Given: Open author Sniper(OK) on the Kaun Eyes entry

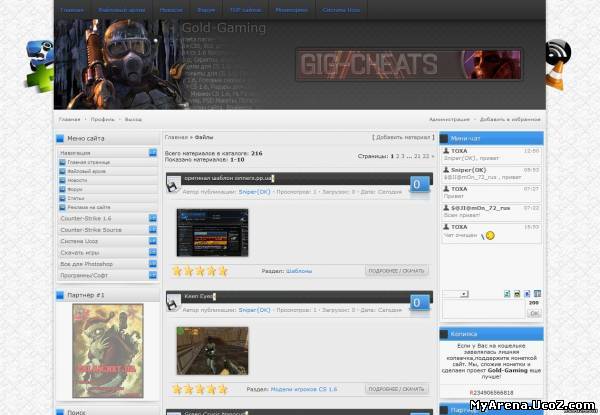Looking at the screenshot, I should 254,310.
